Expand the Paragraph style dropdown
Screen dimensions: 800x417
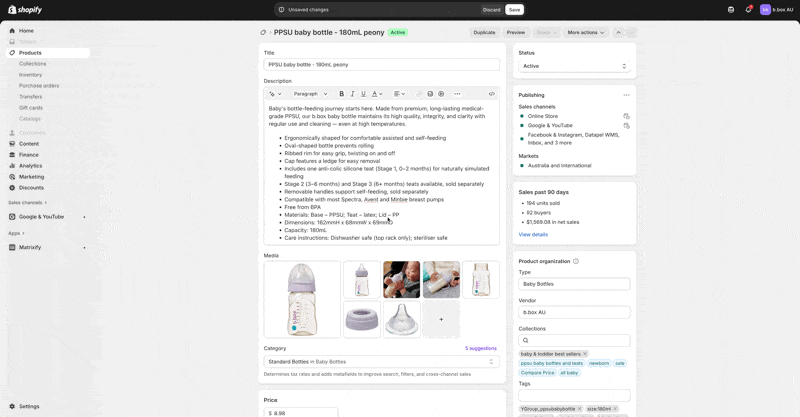tap(310, 94)
